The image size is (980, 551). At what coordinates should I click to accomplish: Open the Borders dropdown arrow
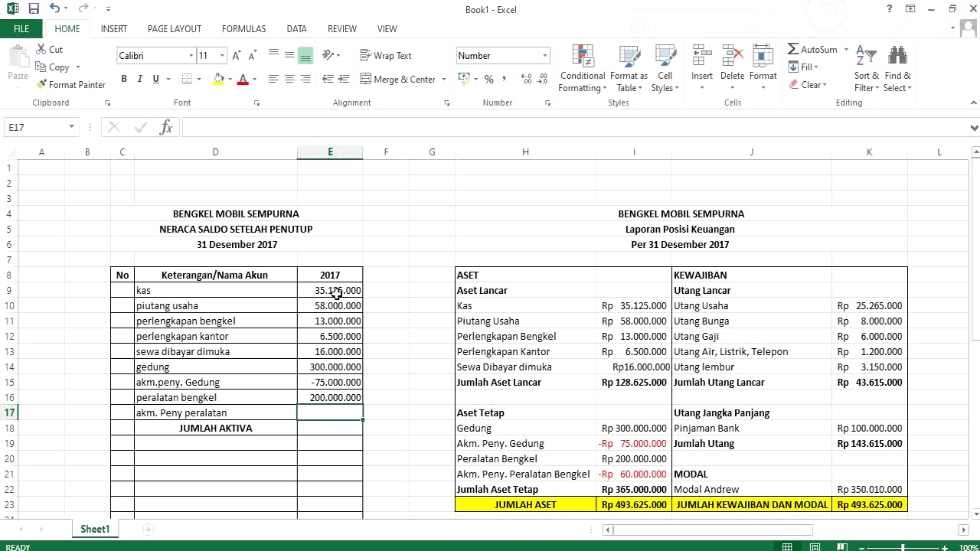[x=199, y=79]
